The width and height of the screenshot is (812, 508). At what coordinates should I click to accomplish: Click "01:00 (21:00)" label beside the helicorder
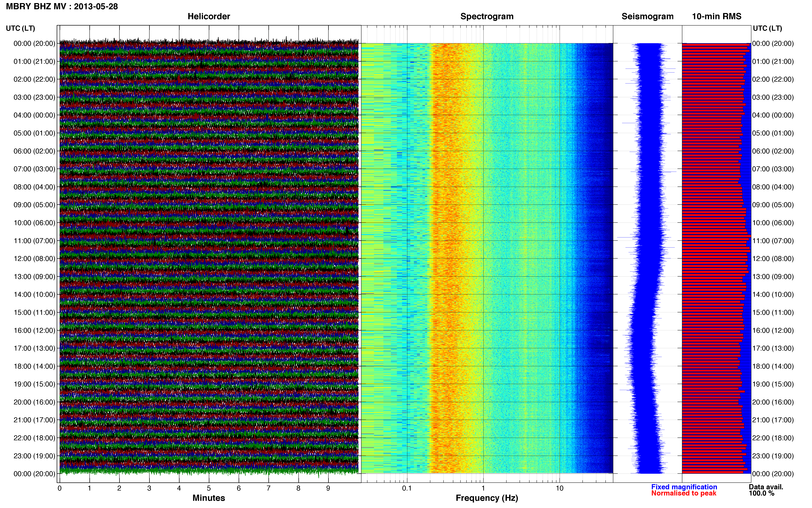(34, 62)
